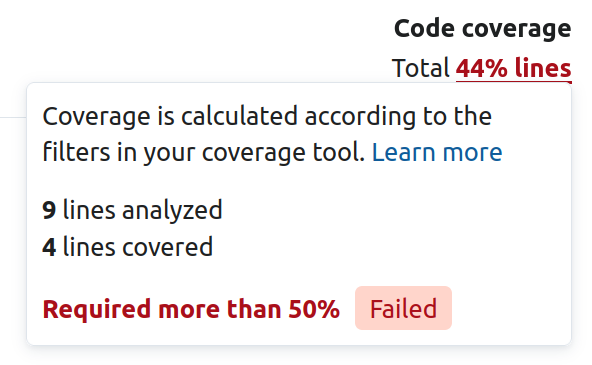The image size is (592, 365).
Task: Click 'filters in your coverage tool.' text
Action: pyautogui.click(x=204, y=152)
